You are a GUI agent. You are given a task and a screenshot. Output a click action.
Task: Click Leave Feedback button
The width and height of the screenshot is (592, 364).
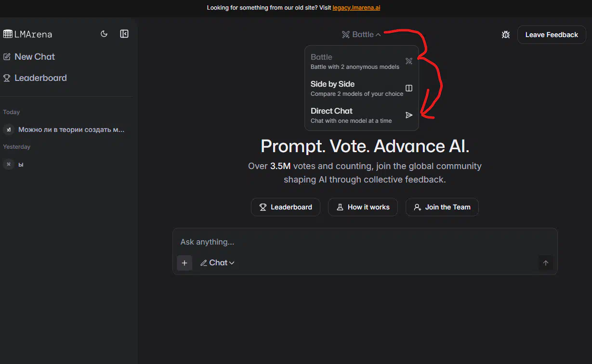point(552,35)
